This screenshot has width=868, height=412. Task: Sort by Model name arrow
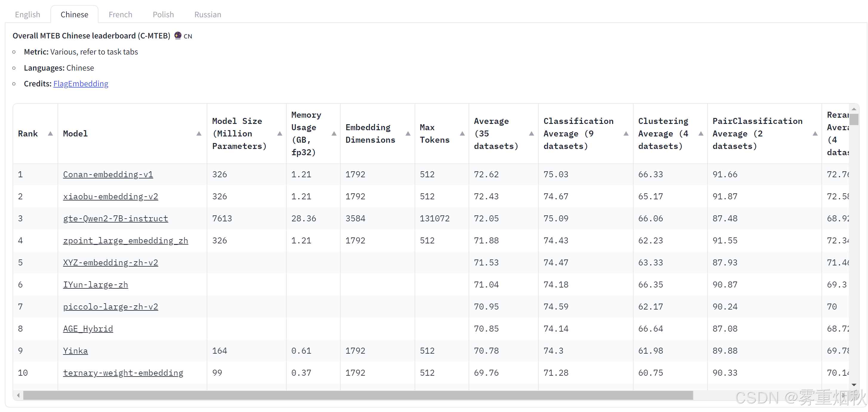point(199,134)
